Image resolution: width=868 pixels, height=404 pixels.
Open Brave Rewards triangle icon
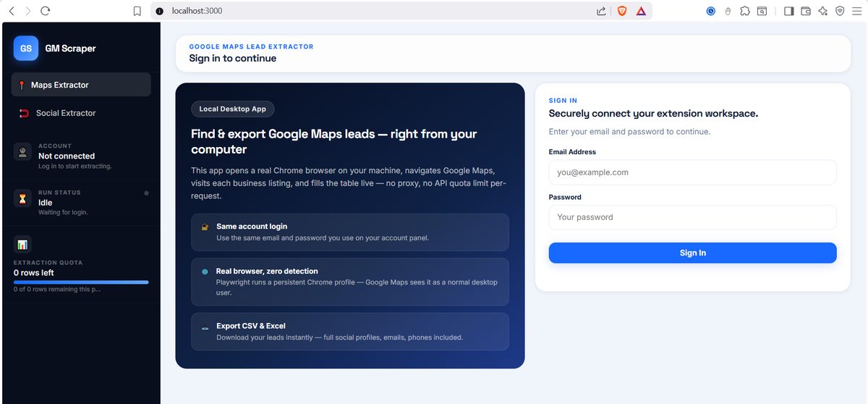click(641, 11)
